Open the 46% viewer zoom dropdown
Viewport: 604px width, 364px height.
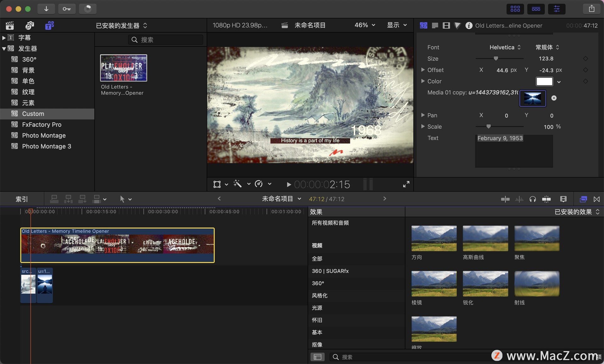click(365, 25)
